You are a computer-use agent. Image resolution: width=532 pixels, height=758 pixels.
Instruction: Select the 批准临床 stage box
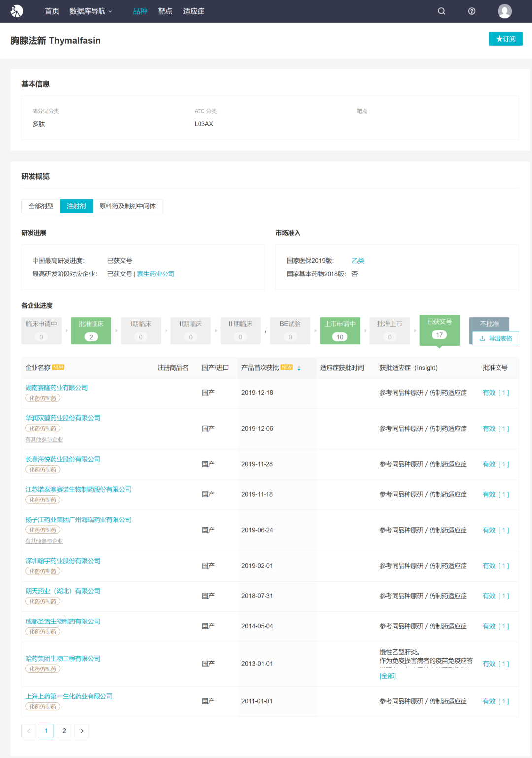click(x=91, y=330)
